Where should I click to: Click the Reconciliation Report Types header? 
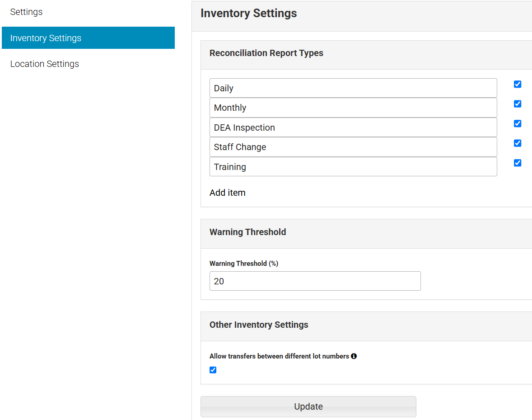tap(266, 53)
